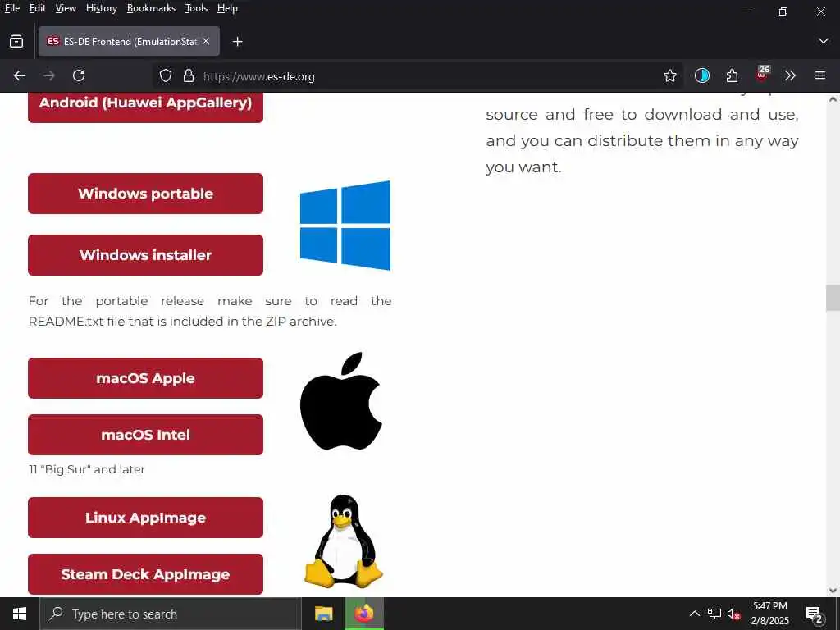Open the Extensions puzzle icon
Screen dimensions: 840x630
click(x=732, y=76)
